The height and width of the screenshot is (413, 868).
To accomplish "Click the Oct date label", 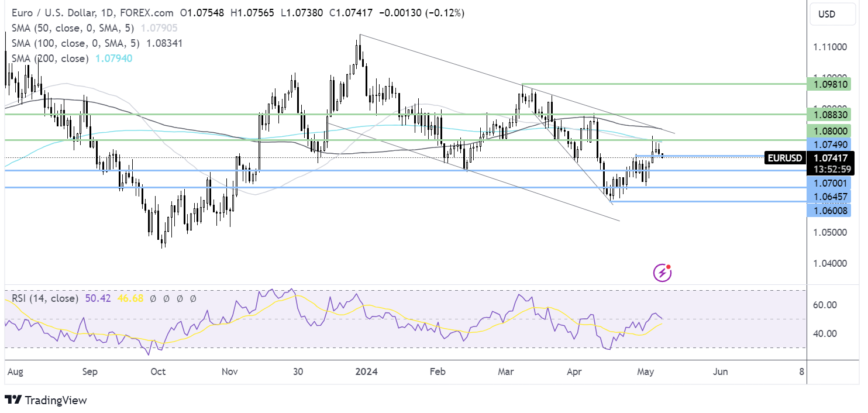I will coord(158,371).
